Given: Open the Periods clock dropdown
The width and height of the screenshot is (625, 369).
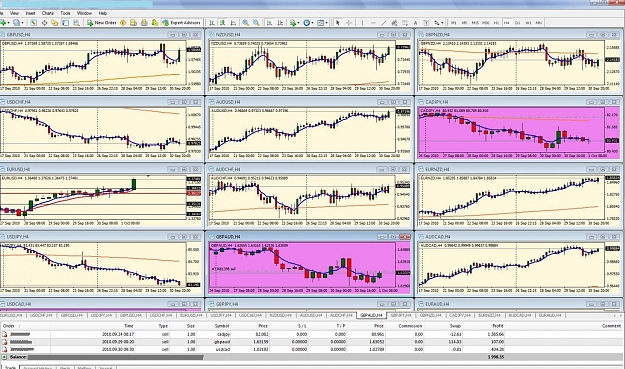Looking at the screenshot, I should 308,23.
